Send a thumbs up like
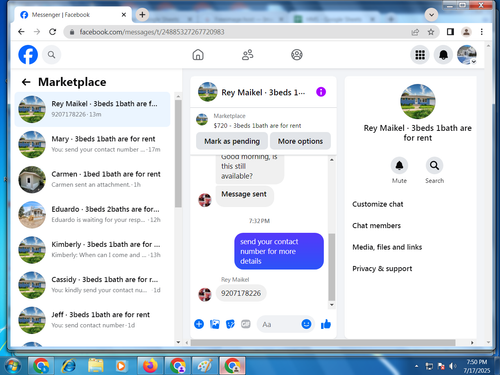The image size is (500, 375). (x=326, y=324)
